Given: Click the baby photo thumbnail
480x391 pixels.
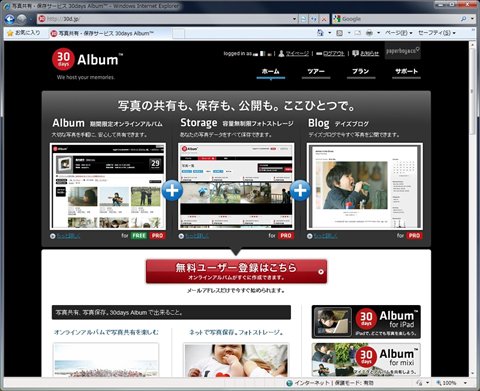Looking at the screenshot, I should point(236,360).
